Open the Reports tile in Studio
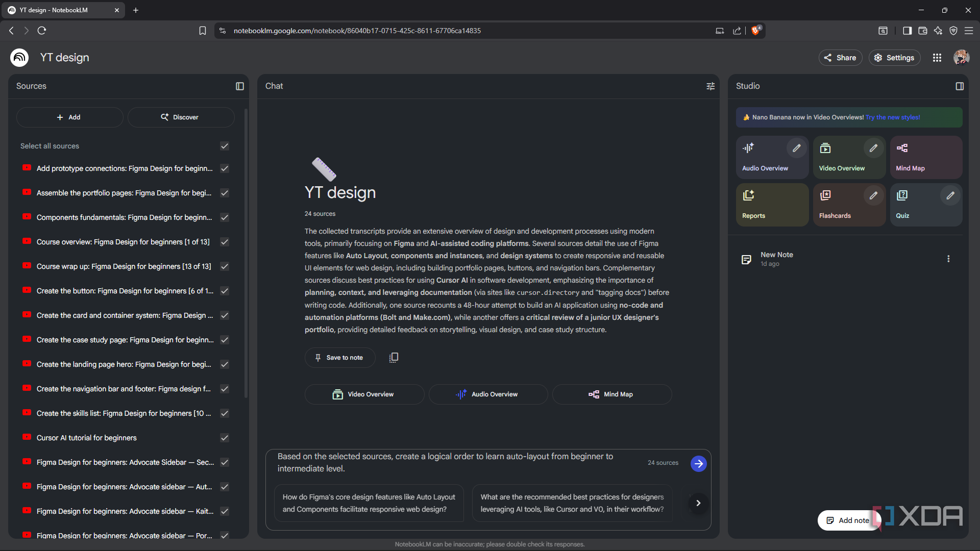 [x=772, y=205]
